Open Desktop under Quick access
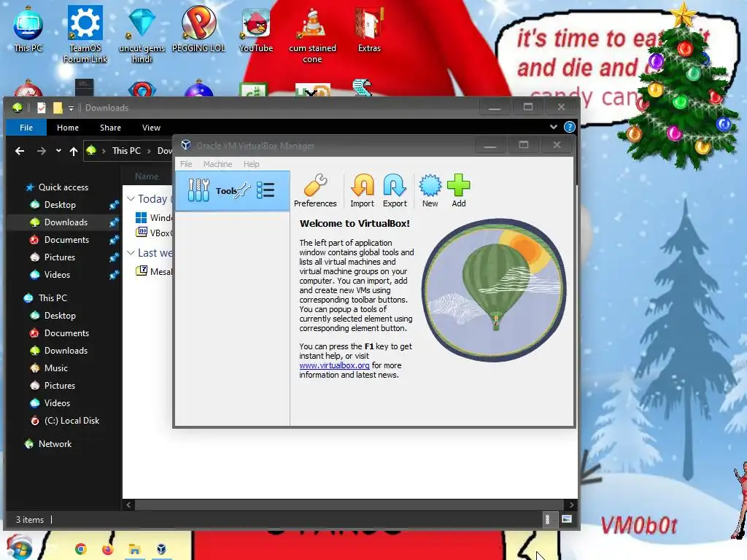Screen dimensions: 747x560 tap(60, 205)
